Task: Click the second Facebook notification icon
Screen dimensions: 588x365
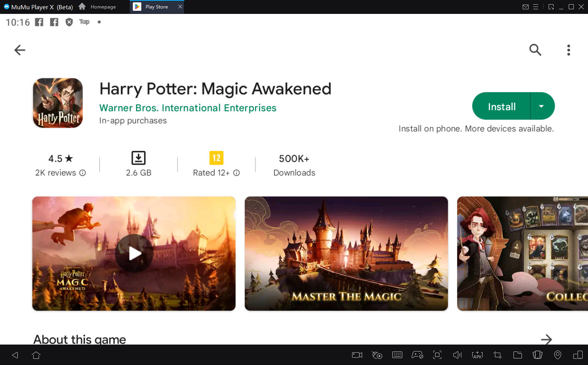Action: point(54,22)
